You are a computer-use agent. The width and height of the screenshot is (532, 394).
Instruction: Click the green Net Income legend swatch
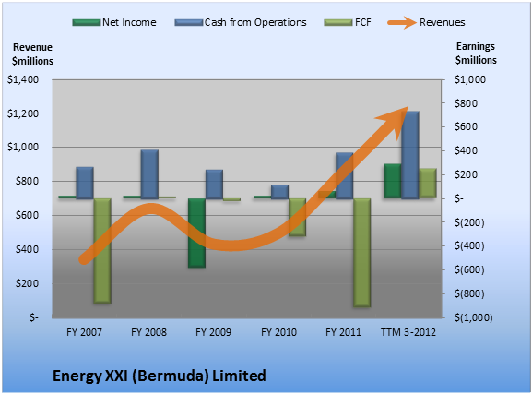[x=87, y=22]
